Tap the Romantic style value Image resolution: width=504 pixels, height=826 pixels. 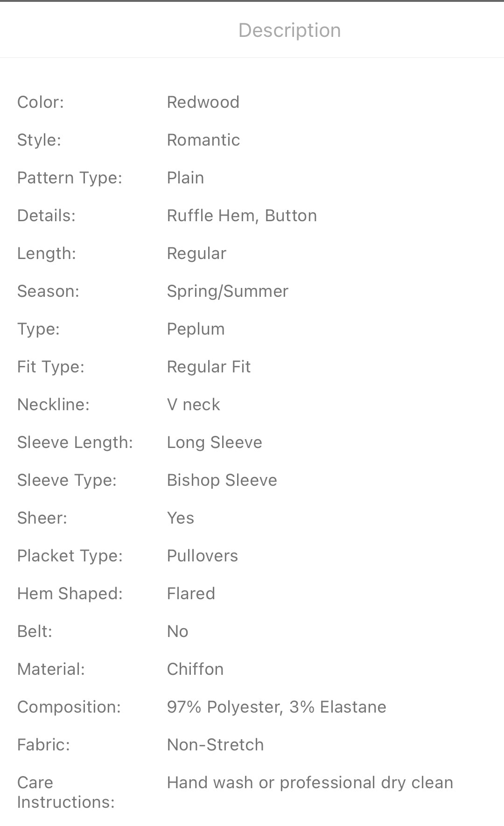click(x=203, y=140)
